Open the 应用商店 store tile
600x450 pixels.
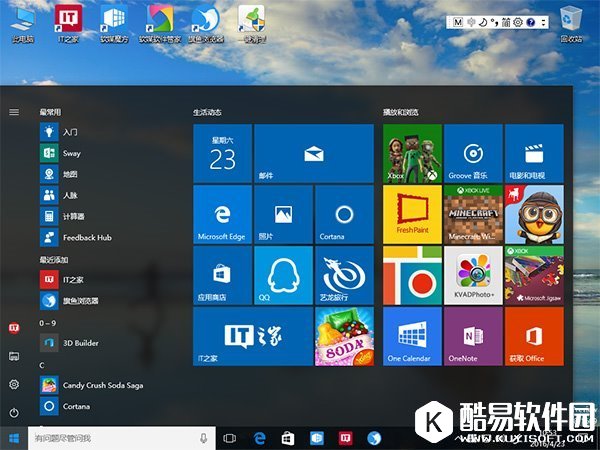[x=222, y=275]
